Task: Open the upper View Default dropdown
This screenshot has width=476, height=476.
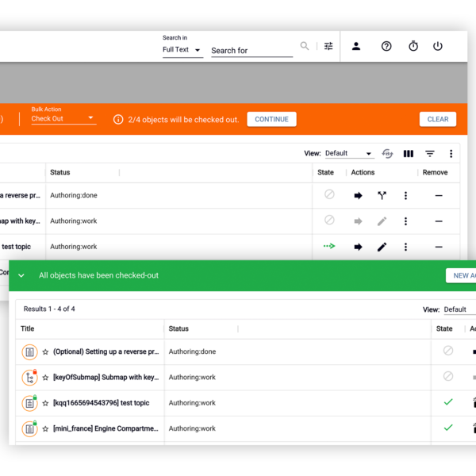Action: (349, 153)
